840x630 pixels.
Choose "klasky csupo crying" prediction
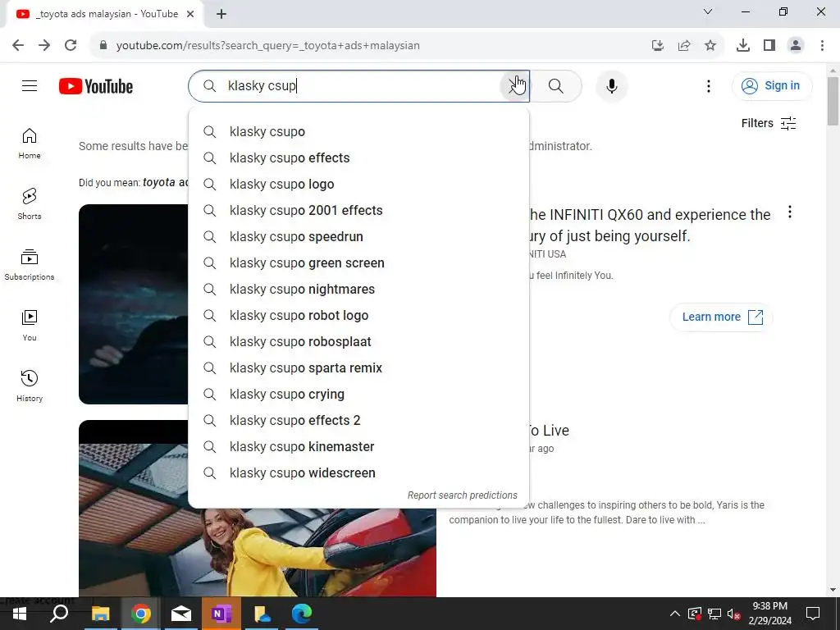(358, 395)
